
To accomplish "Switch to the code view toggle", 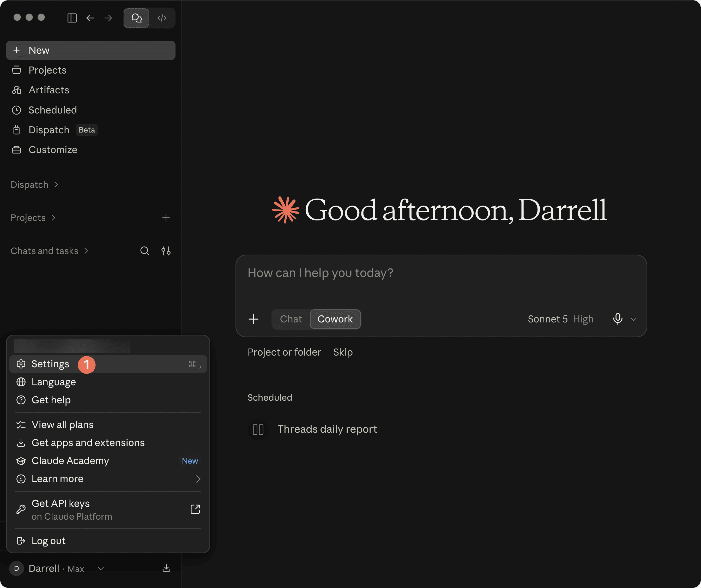I will pos(162,18).
